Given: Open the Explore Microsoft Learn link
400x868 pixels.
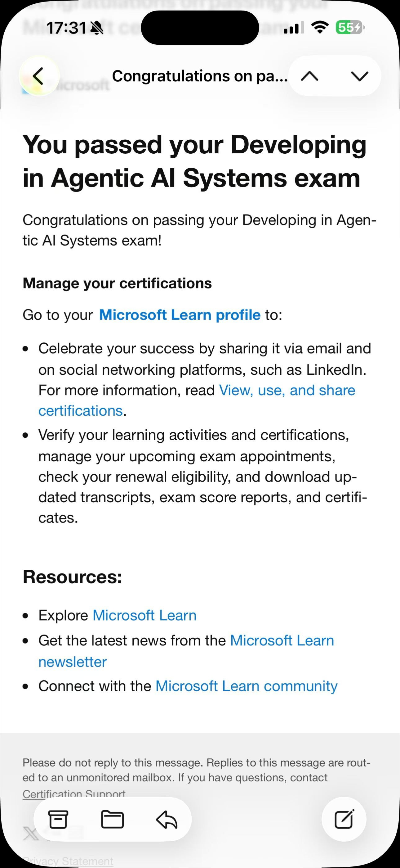Looking at the screenshot, I should 144,616.
